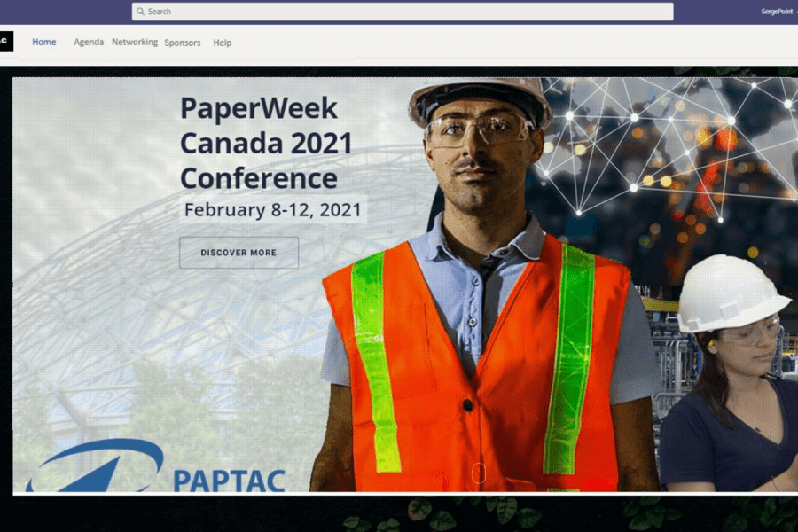
Task: Expand the chevron next to SergePoint
Action: click(x=796, y=12)
